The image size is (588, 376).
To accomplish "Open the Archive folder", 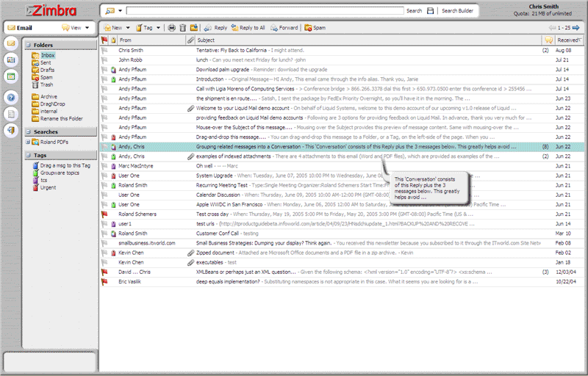I will pyautogui.click(x=49, y=97).
